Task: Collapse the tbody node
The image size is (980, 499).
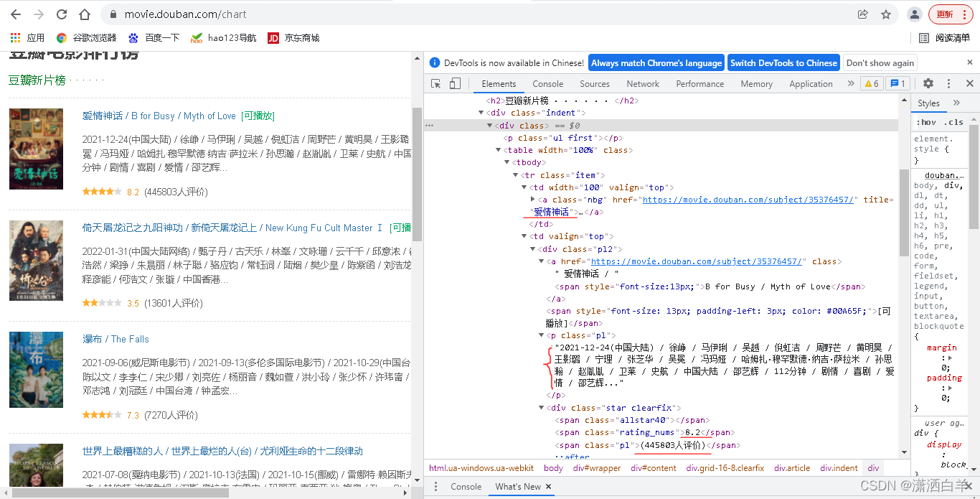Action: click(x=507, y=163)
